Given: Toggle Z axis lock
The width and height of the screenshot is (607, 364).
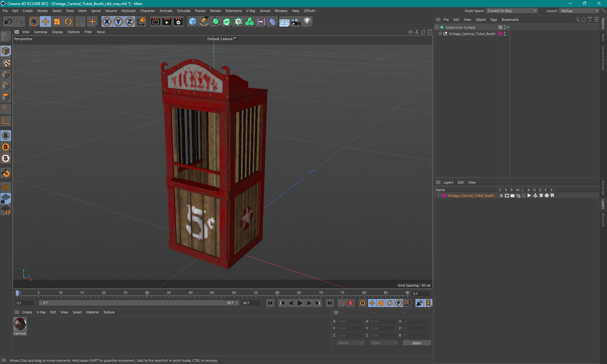Looking at the screenshot, I should point(130,21).
